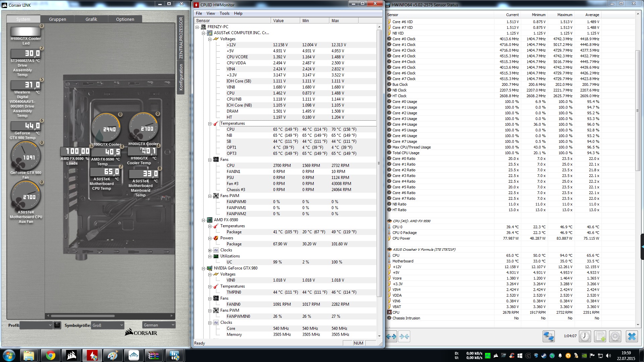
Task: Open the HWMonitor Help menu
Action: tap(238, 13)
